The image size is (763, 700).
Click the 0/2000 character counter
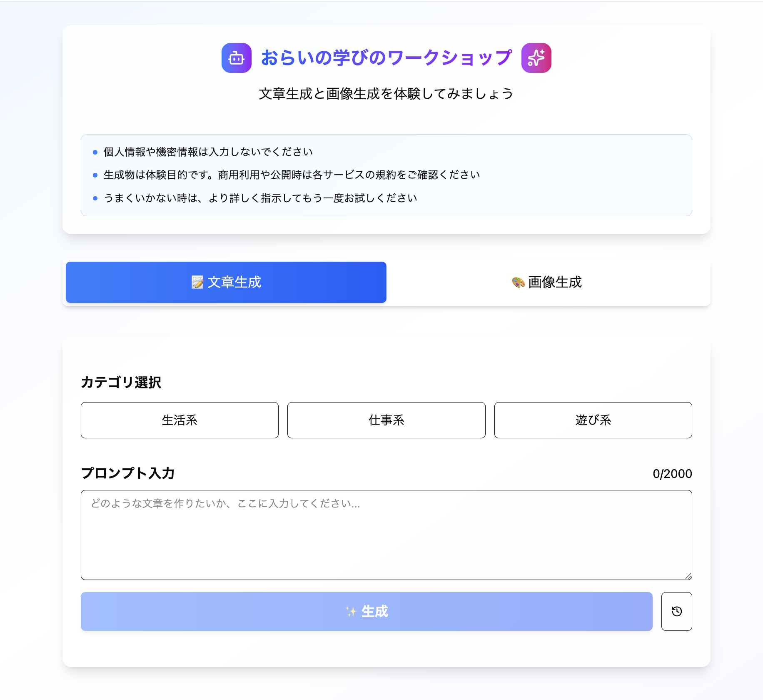pos(673,474)
